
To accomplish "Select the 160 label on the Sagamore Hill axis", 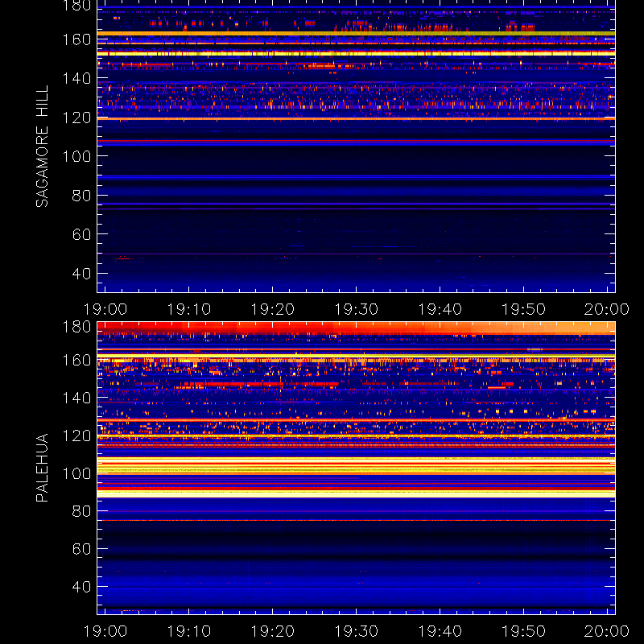I will click(76, 39).
